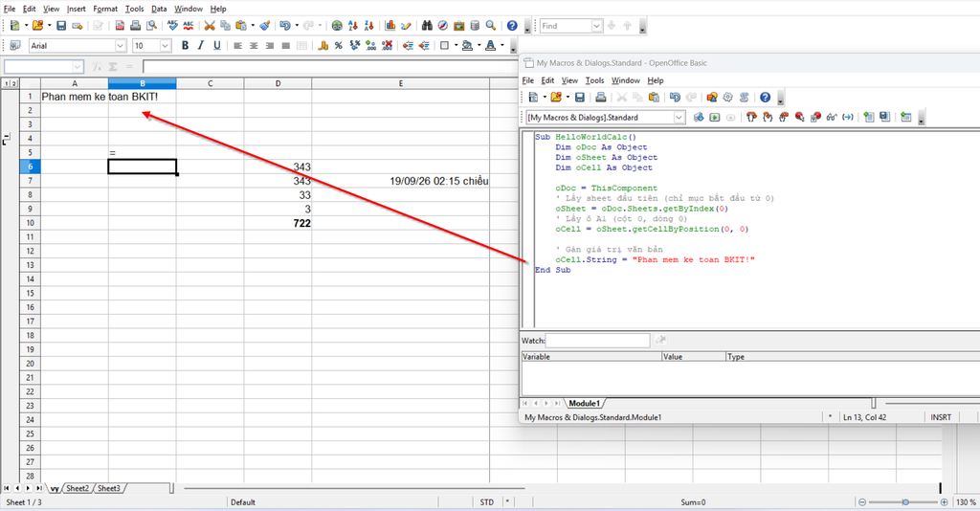Switch to the Sheet2 tab
The height and width of the screenshot is (511, 980).
pyautogui.click(x=78, y=488)
